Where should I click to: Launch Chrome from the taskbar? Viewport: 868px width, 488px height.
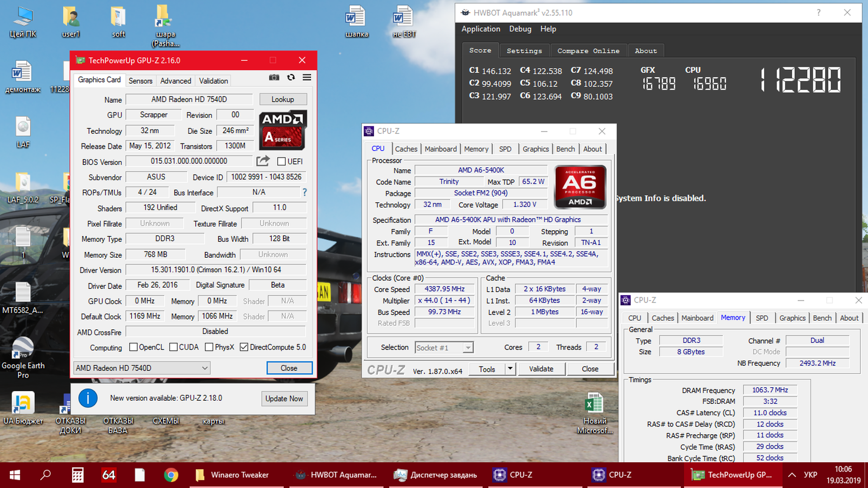click(x=170, y=475)
